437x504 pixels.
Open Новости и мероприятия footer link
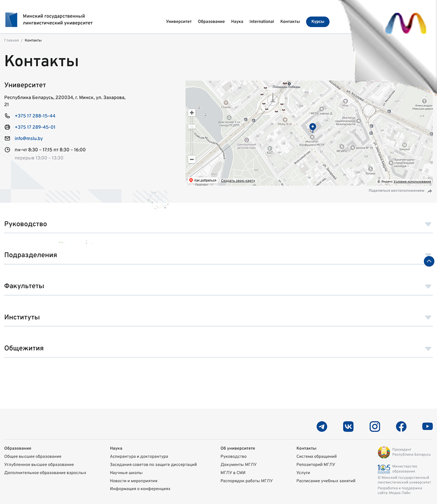tap(134, 481)
